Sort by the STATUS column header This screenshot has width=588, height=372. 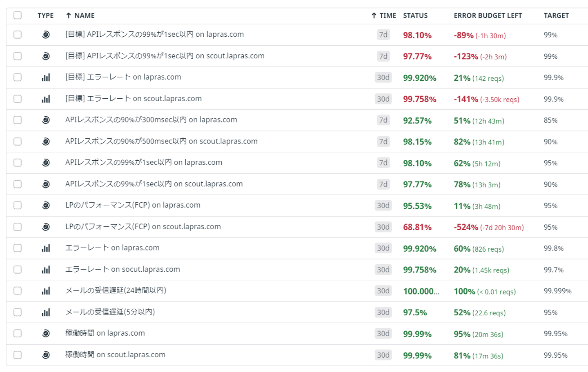pyautogui.click(x=415, y=15)
